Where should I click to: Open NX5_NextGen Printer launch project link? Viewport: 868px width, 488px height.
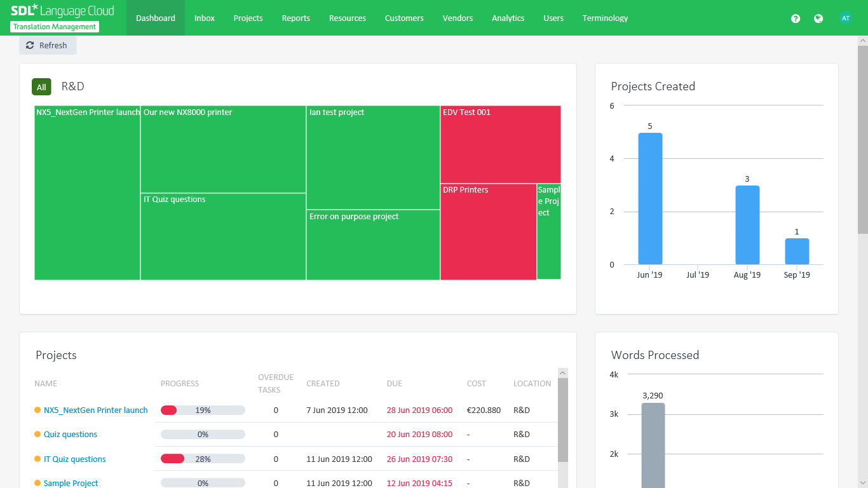tap(95, 410)
